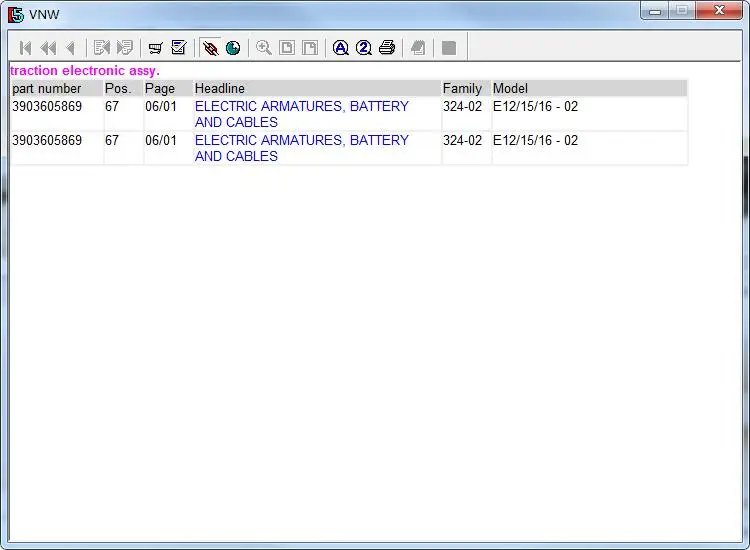Open first ELECTRIC ARMATURES, BATTERY AND CABLES link
The image size is (750, 550).
302,114
